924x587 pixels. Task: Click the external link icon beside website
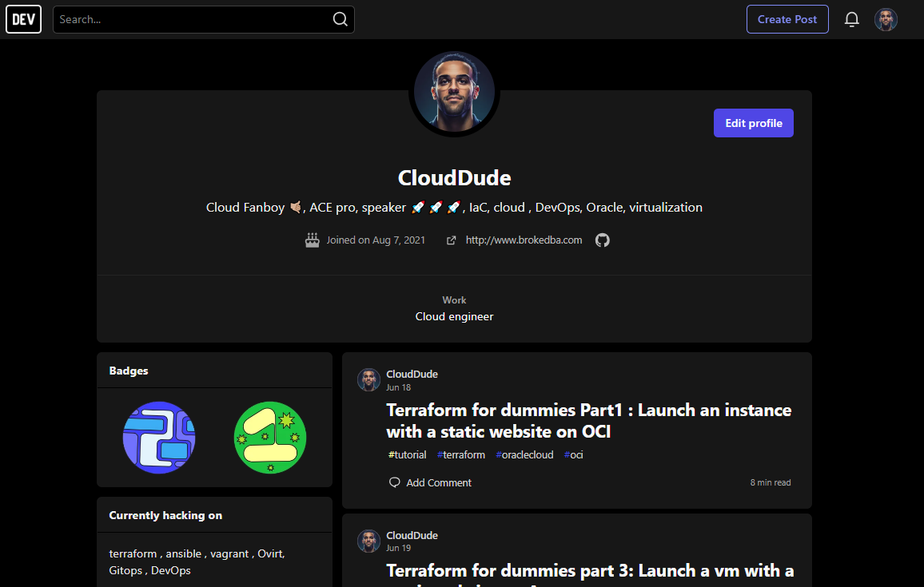pyautogui.click(x=452, y=240)
